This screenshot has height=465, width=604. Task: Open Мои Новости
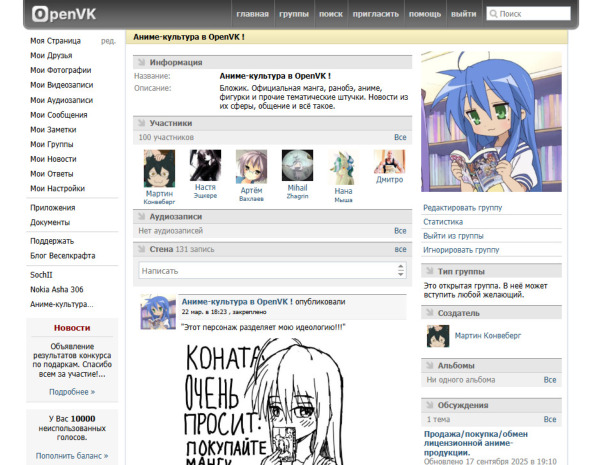click(x=53, y=159)
